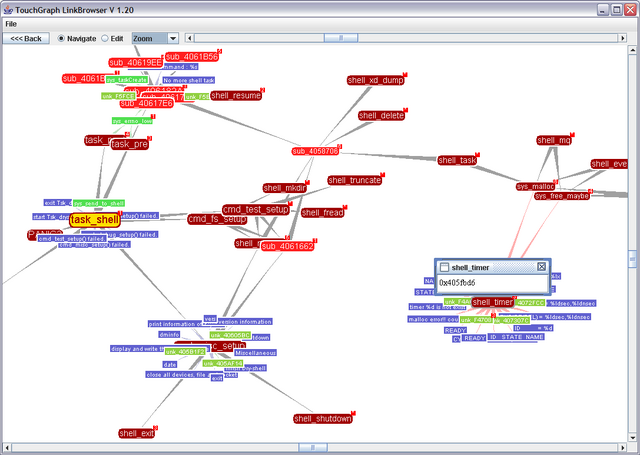
Task: Select the cmd_test_setup node
Action: tap(256, 210)
